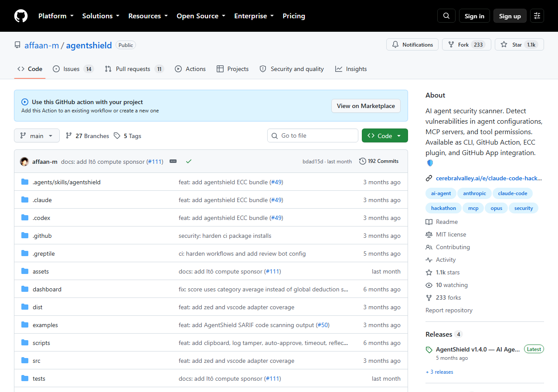Viewport: 558px width, 392px height.
Task: Open the + 3 releases link
Action: coord(439,372)
